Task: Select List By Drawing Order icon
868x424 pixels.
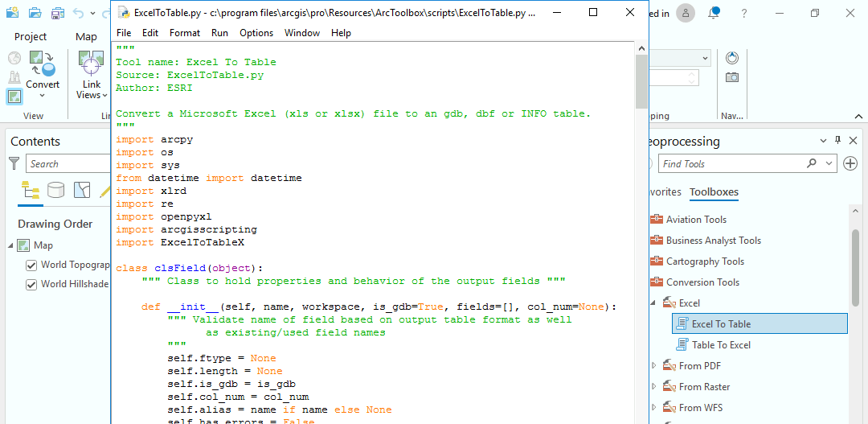Action: coord(31,190)
